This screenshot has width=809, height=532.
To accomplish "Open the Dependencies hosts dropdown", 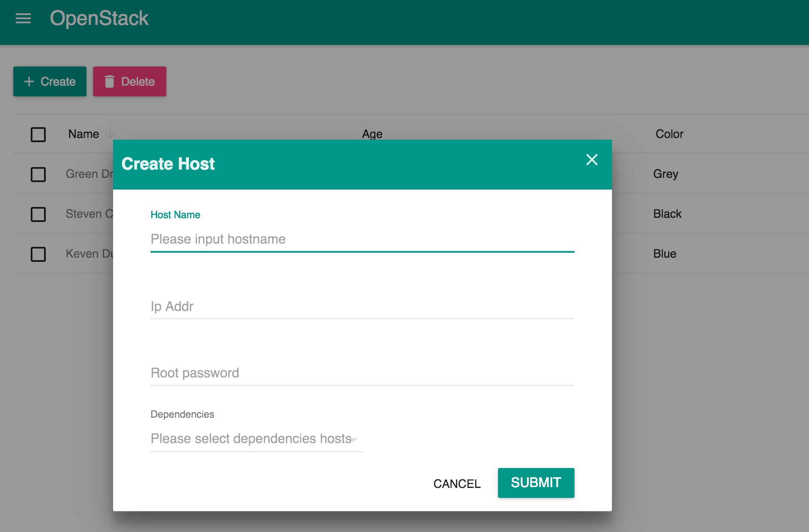I will click(251, 439).
